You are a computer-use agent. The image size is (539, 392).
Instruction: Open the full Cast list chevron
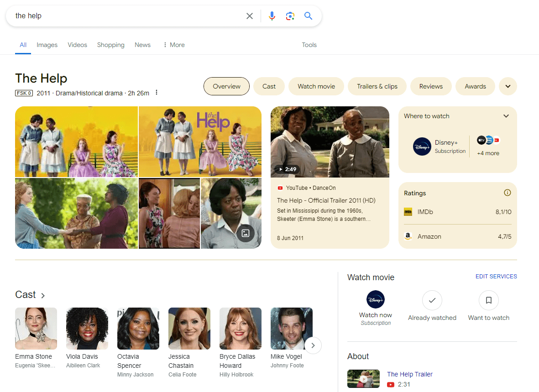43,295
